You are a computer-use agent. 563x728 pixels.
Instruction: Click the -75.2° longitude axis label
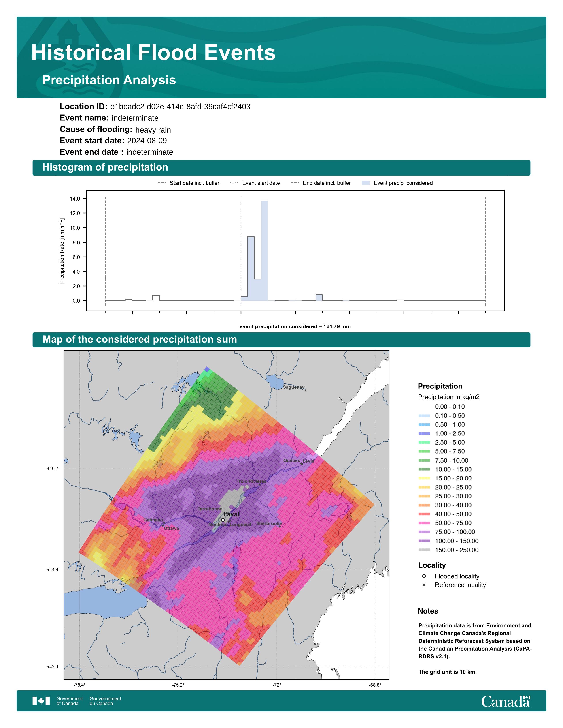(x=178, y=685)
